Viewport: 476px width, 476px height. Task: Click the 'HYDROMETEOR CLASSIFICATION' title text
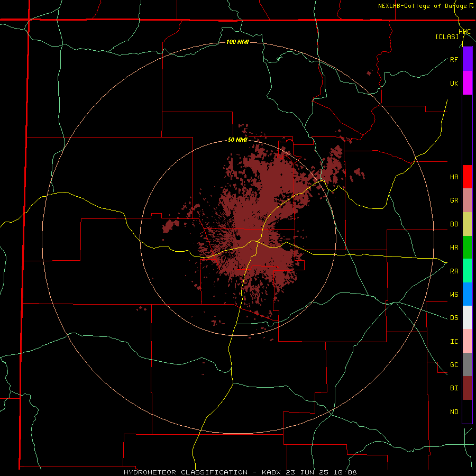click(186, 472)
